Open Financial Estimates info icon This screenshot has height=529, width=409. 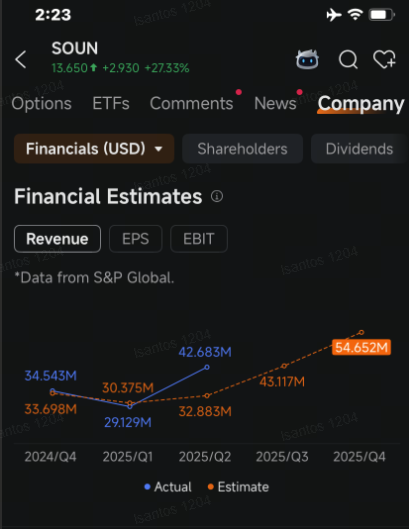click(217, 196)
